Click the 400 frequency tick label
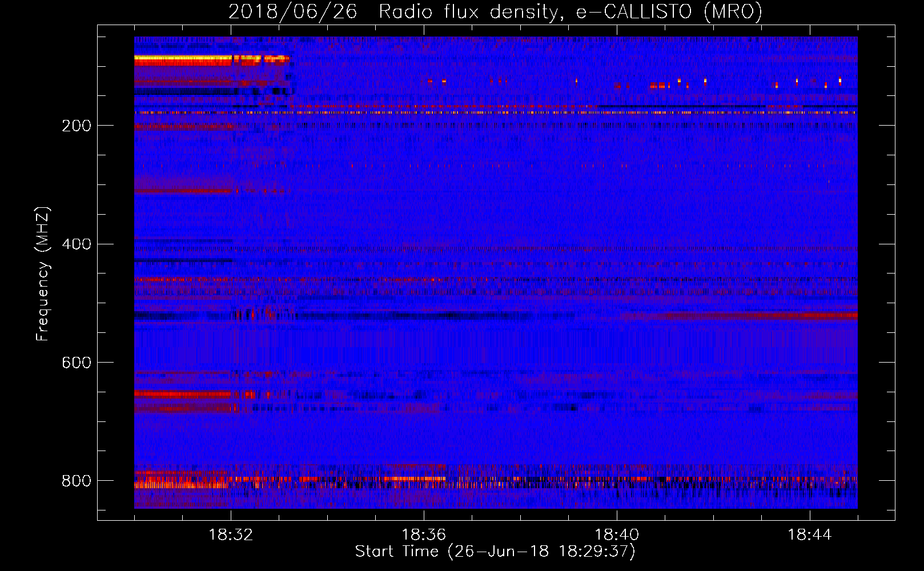Image resolution: width=924 pixels, height=571 pixels. coord(77,244)
